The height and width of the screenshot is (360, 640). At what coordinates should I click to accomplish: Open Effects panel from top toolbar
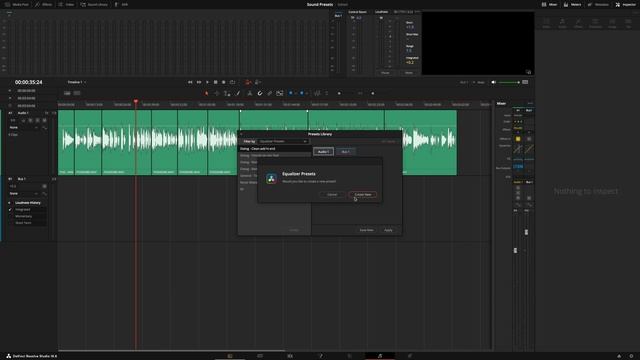click(x=44, y=4)
